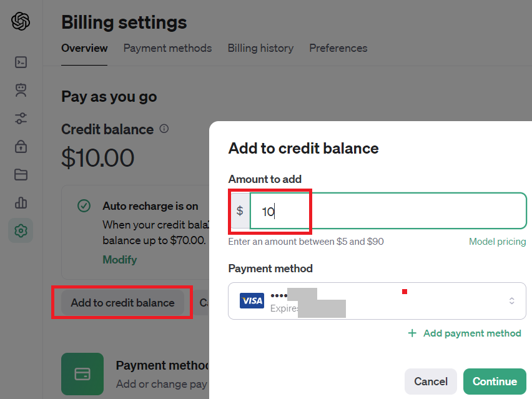Viewport: 532px width, 399px height.
Task: Focus the Amount to add input field
Action: [388, 211]
